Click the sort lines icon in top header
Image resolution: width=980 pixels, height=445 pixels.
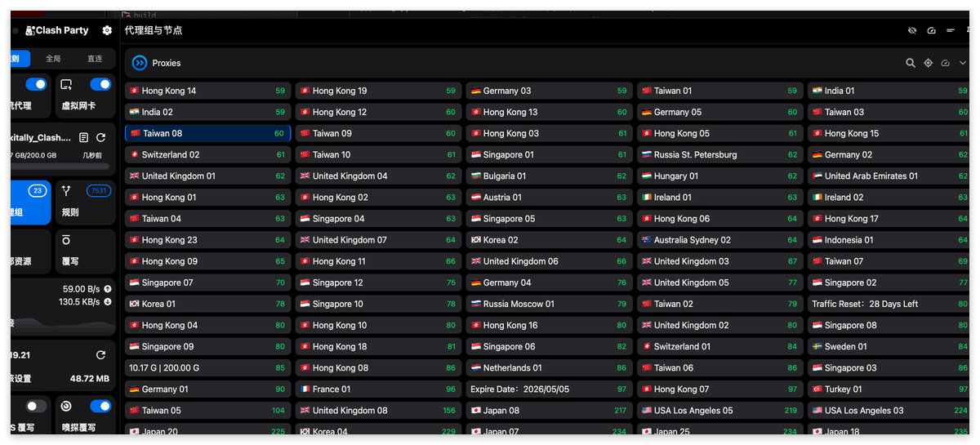(x=951, y=30)
